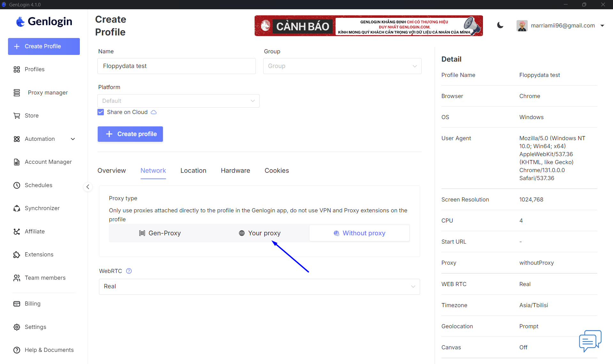This screenshot has width=613, height=364.
Task: Expand the Automation submenu chevron
Action: [x=73, y=139]
